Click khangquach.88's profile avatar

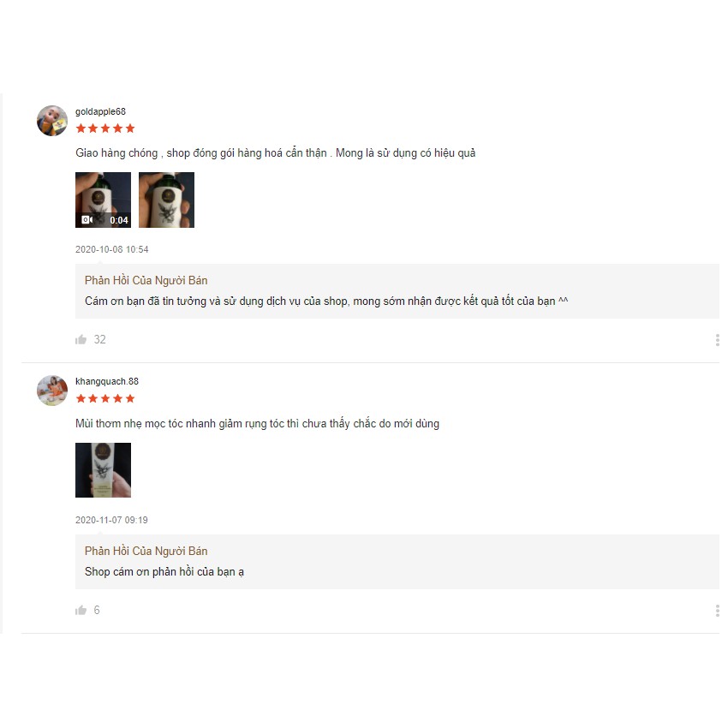tap(52, 391)
